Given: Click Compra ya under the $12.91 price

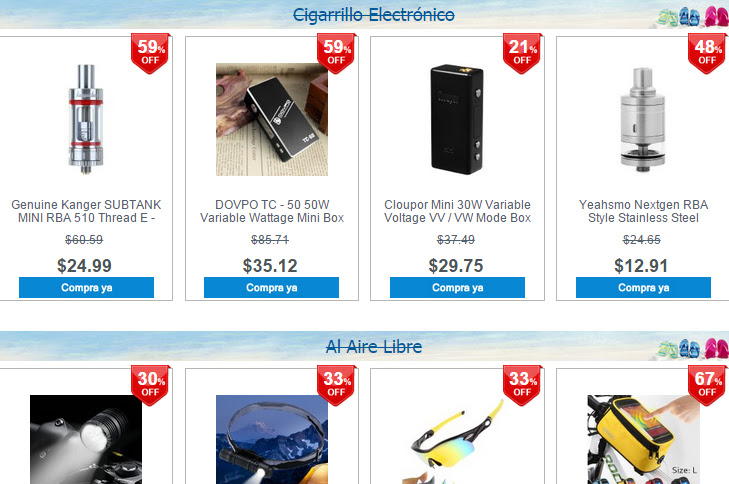Looking at the screenshot, I should pos(643,287).
